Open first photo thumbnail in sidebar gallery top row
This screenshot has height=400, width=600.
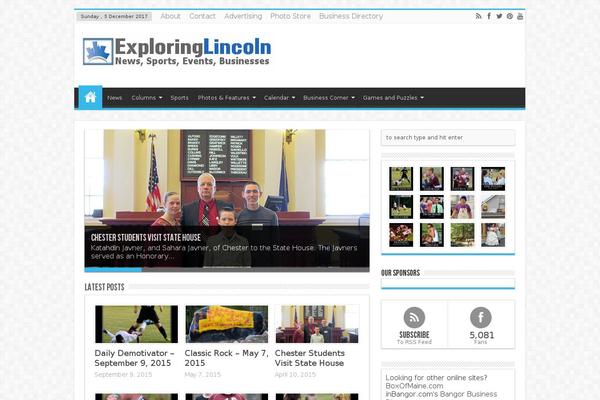coord(401,179)
